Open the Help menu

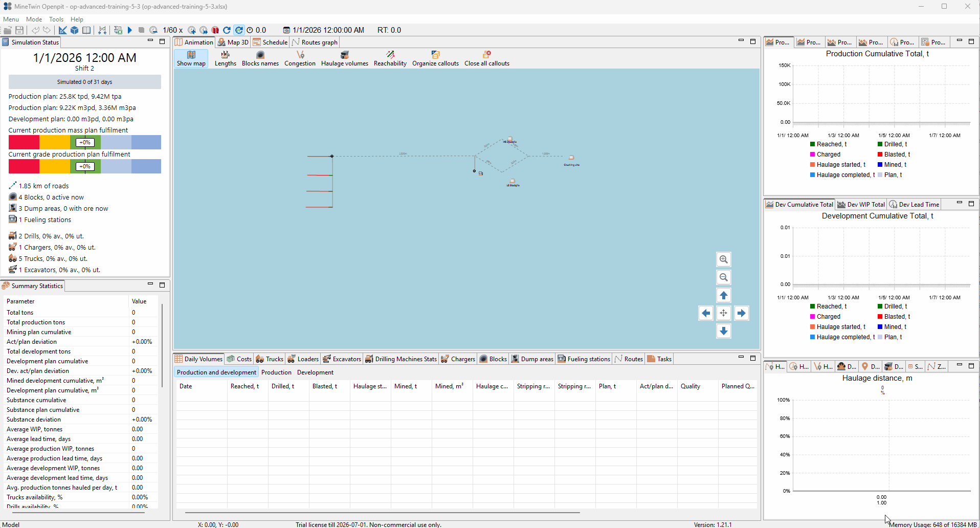point(77,19)
